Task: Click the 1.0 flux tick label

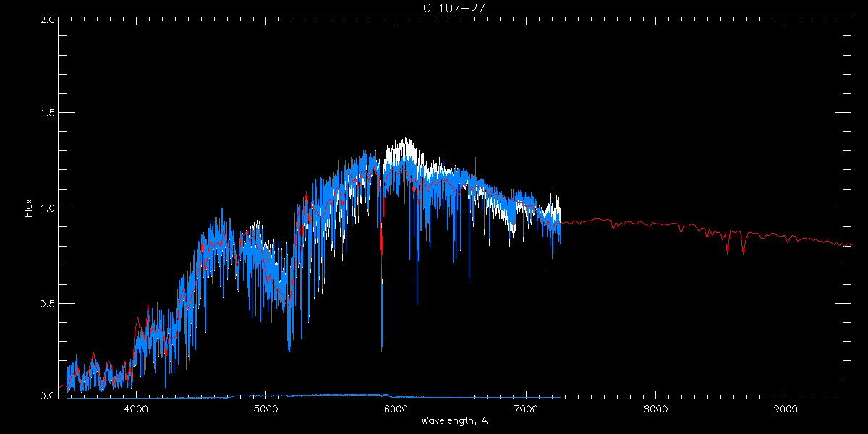Action: tap(47, 208)
